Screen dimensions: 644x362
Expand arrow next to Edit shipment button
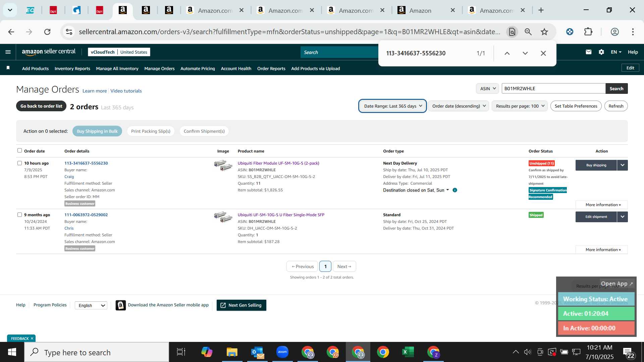click(x=623, y=217)
